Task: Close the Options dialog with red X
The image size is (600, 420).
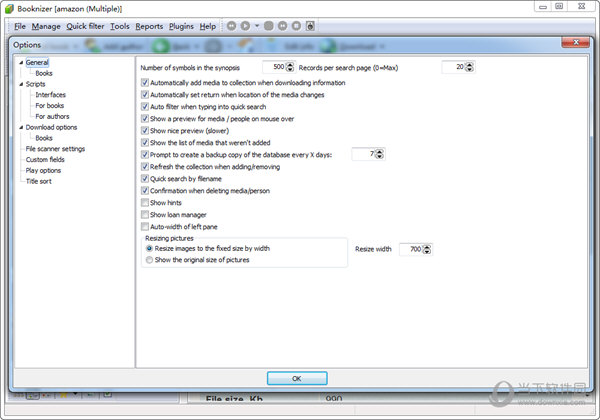Action: [576, 42]
